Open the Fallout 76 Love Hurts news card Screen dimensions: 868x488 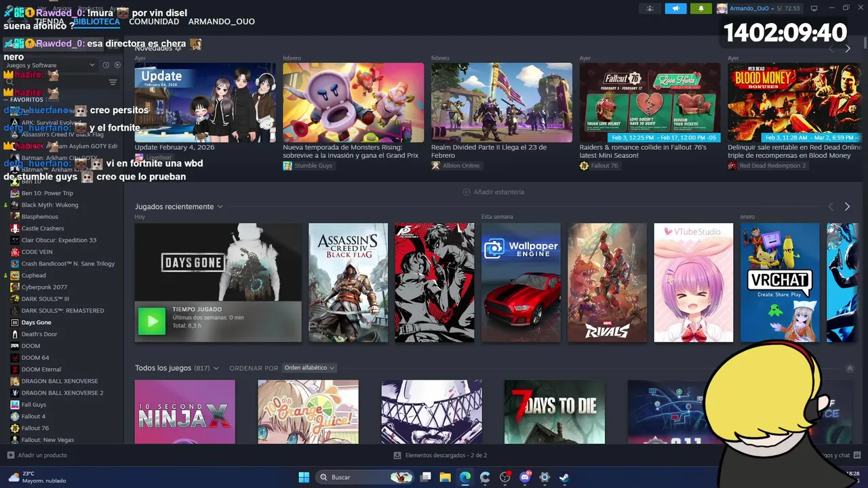650,102
